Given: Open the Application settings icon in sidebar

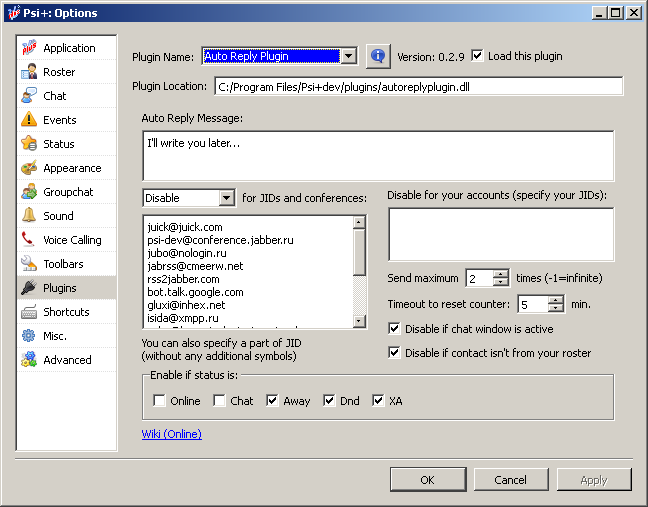Looking at the screenshot, I should (28, 48).
